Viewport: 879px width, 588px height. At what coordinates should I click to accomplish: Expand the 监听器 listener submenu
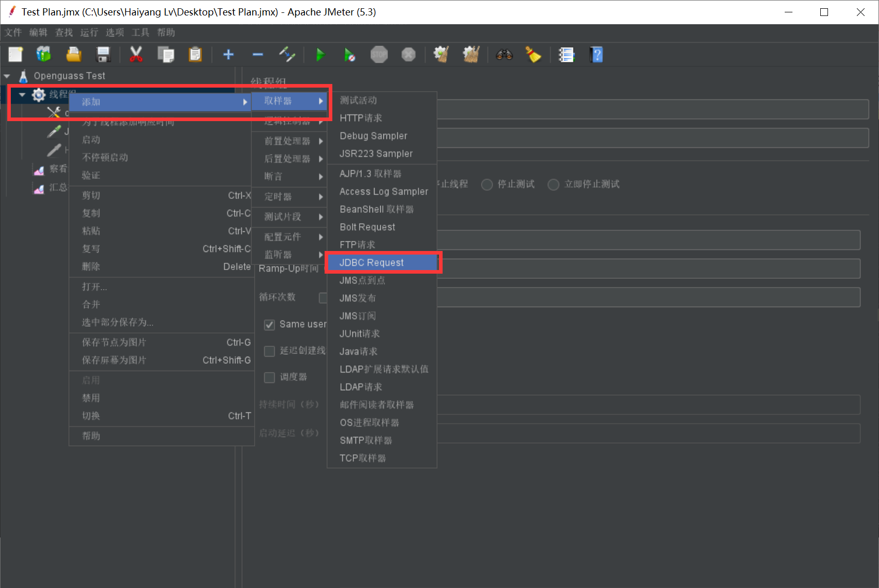(289, 255)
